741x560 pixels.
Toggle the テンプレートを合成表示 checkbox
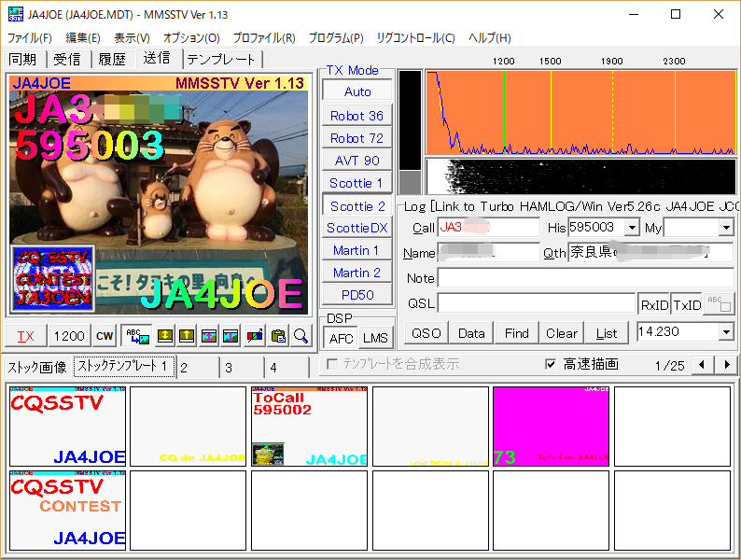tap(332, 364)
